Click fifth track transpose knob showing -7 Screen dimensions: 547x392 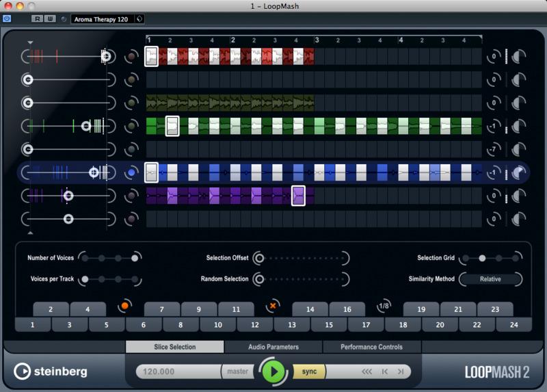[494, 149]
